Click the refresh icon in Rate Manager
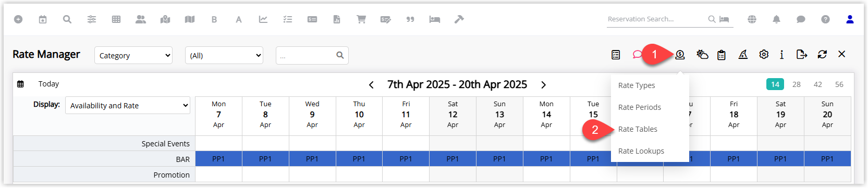Image resolution: width=868 pixels, height=188 pixels. coord(822,54)
